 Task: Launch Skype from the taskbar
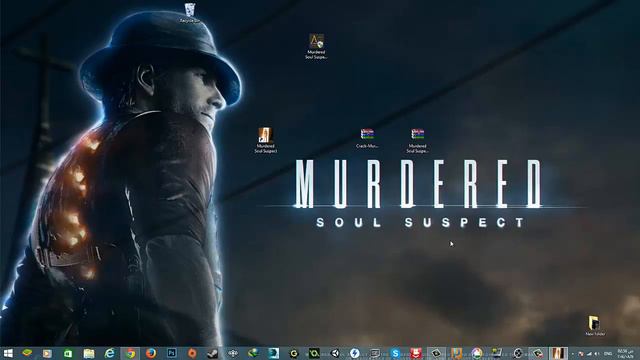click(395, 353)
